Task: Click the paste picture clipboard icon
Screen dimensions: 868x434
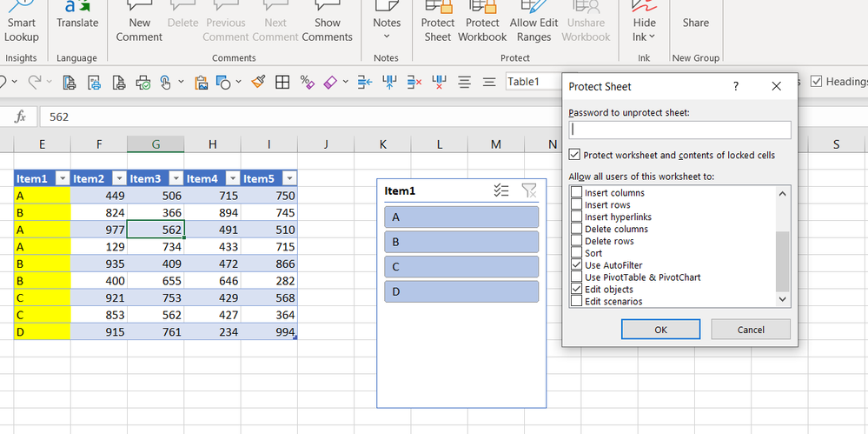Action: pos(201,83)
